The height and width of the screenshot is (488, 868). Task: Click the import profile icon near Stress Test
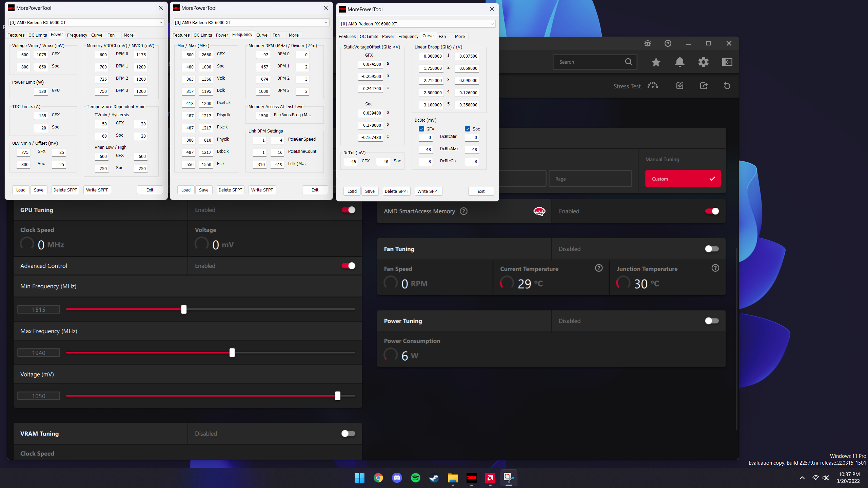coord(680,86)
